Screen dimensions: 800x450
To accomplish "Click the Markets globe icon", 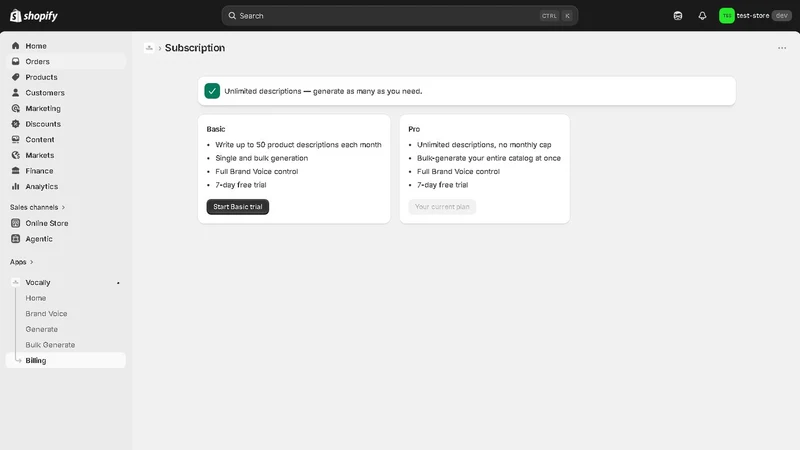I will 15,155.
